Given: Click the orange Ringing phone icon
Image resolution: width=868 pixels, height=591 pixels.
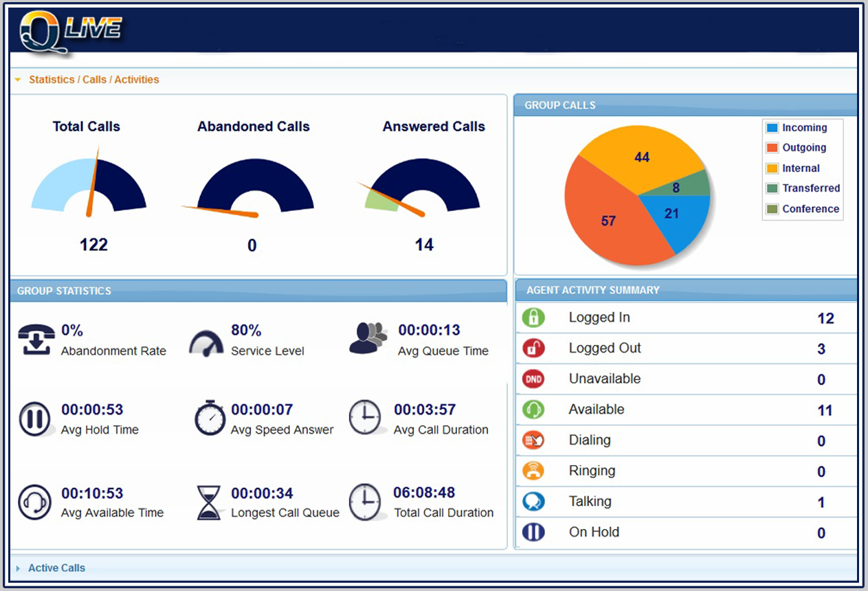Looking at the screenshot, I should click(x=533, y=471).
